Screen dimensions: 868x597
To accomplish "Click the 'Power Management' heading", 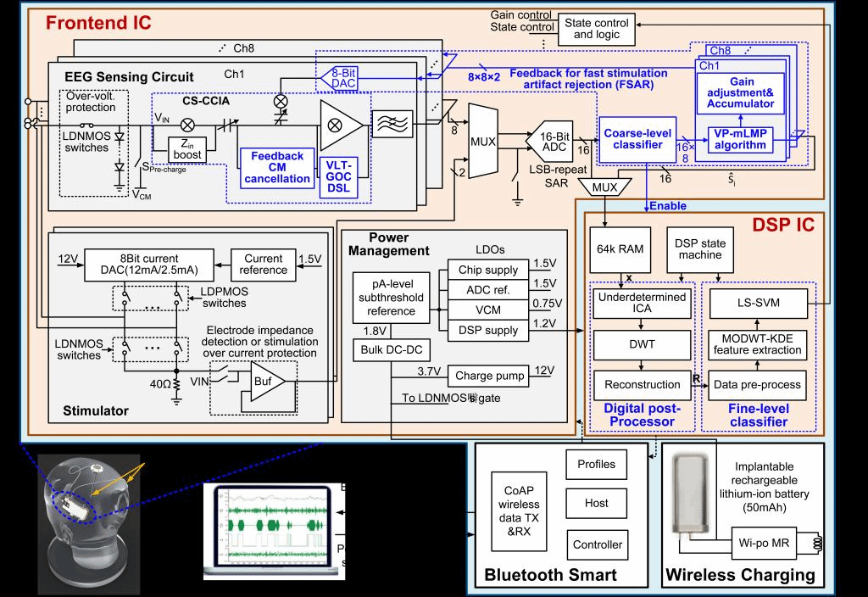I will [388, 244].
